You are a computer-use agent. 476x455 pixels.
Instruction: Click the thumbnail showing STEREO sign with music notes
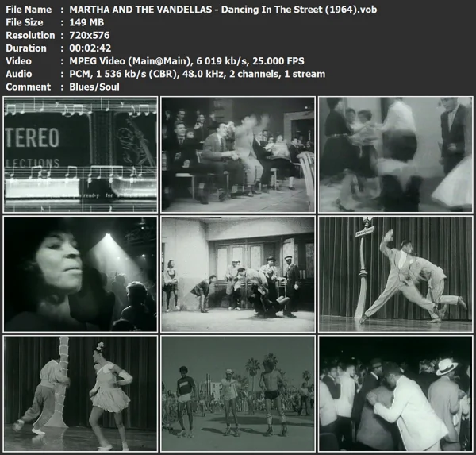pyautogui.click(x=80, y=154)
